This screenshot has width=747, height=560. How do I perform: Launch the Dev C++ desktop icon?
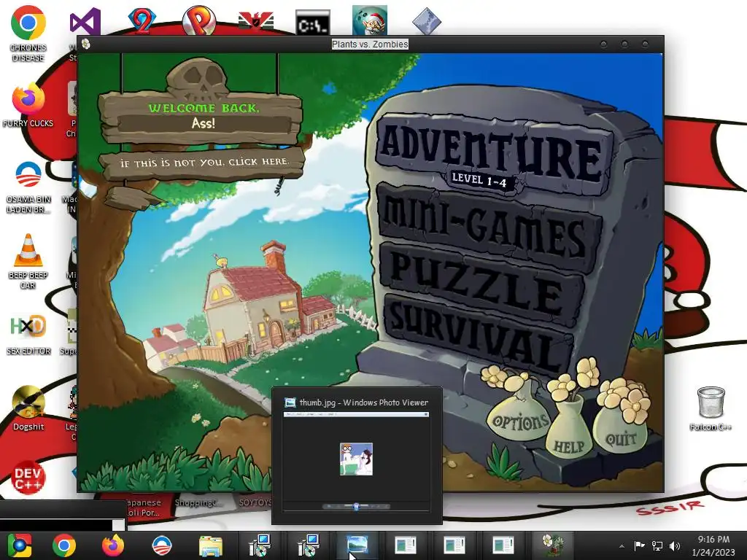point(28,478)
